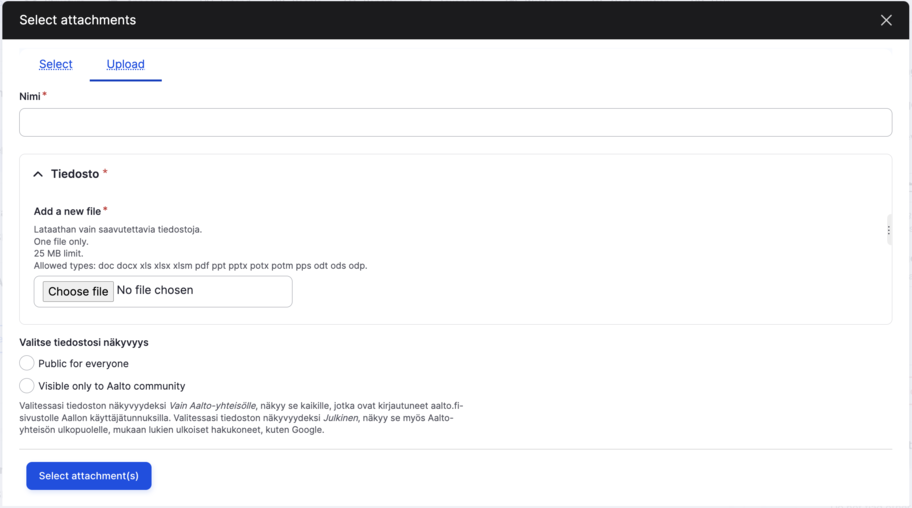
Task: Open the Upload tab
Action: [126, 64]
